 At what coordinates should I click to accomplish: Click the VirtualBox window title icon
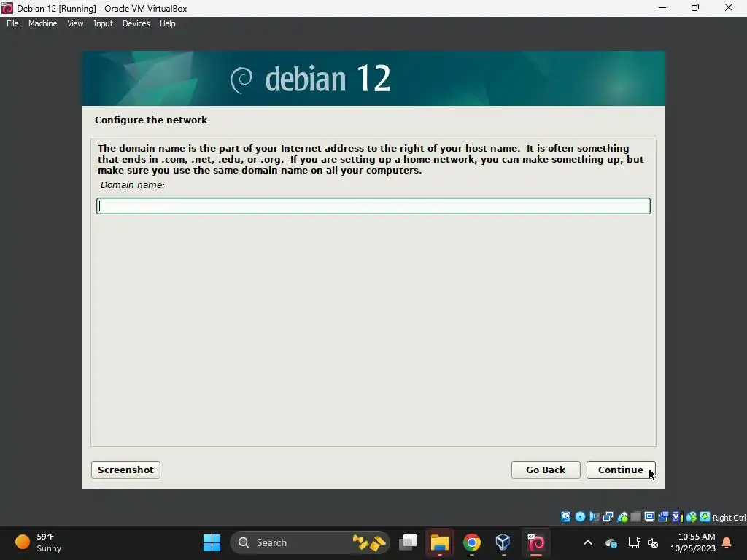7,8
